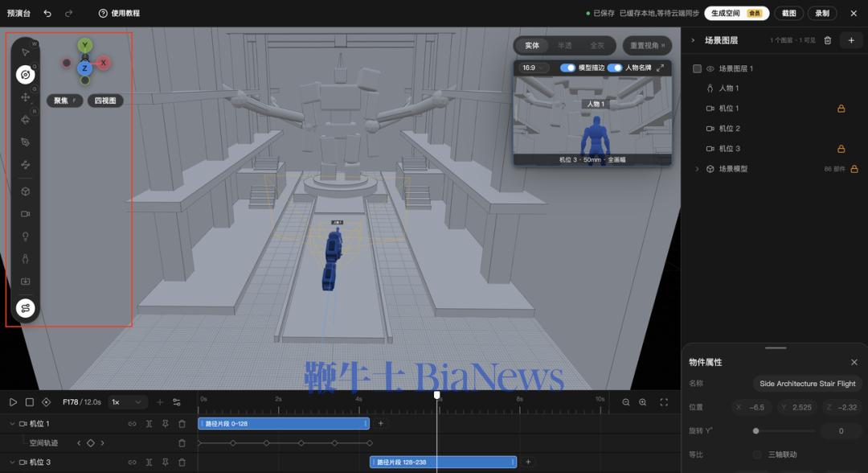Unlock the 机位 3 lock icon in layers

coord(841,149)
